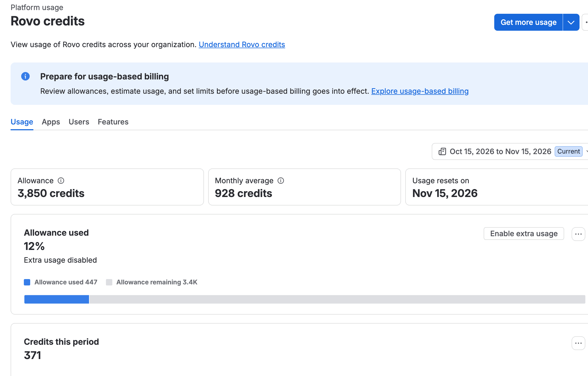Screen dimensions: 588x376
Task: Switch to the Features tab
Action: (x=113, y=122)
